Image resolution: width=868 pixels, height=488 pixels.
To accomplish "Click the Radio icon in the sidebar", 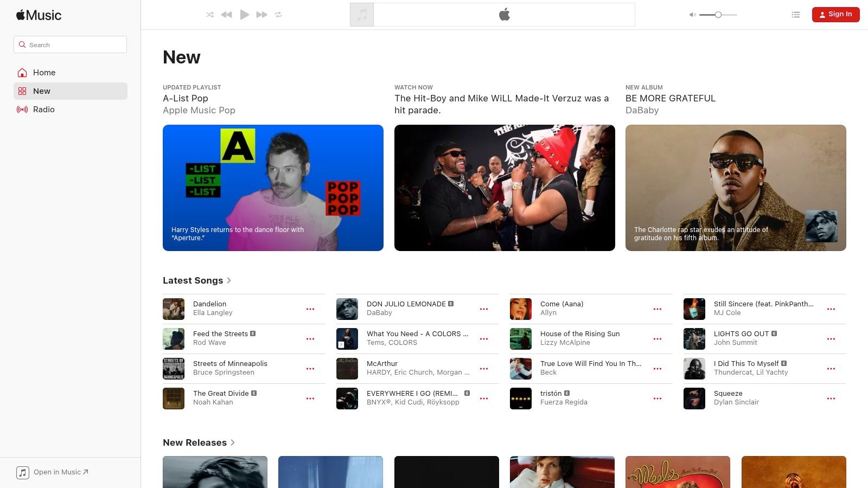I will pyautogui.click(x=22, y=110).
